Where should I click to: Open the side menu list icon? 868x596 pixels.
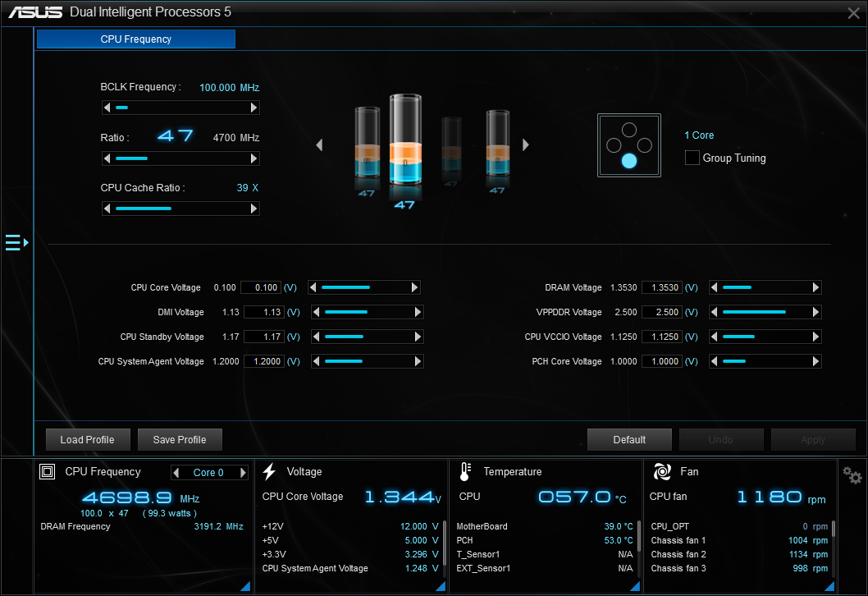(16, 243)
